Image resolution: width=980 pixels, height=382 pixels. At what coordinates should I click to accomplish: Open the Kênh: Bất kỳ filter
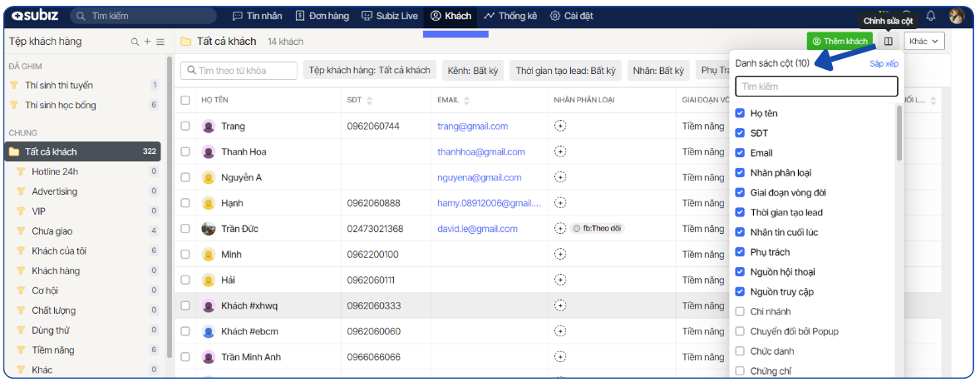471,71
